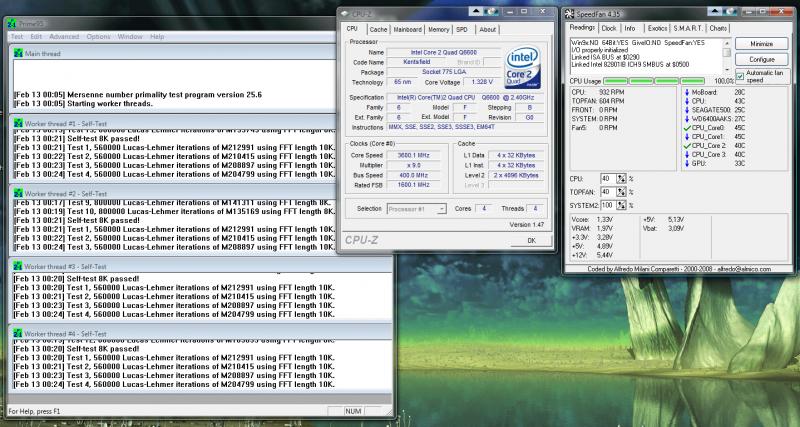Click the 1.328 V Core Voltage value
The width and height of the screenshot is (800, 427).
click(x=482, y=82)
